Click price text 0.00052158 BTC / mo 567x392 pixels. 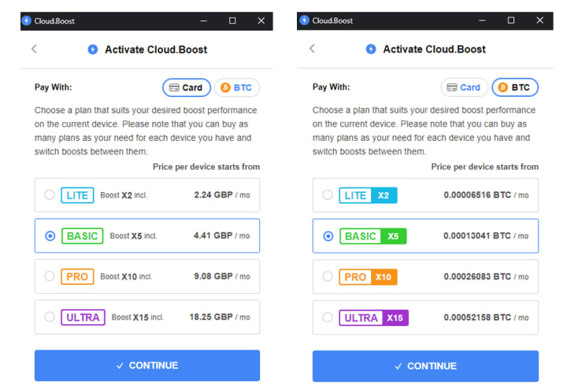(x=487, y=317)
